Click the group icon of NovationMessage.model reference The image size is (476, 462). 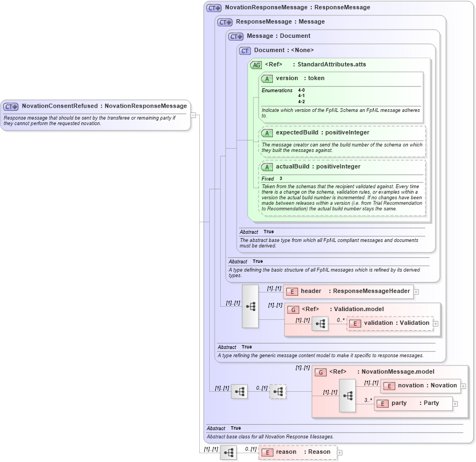point(321,371)
